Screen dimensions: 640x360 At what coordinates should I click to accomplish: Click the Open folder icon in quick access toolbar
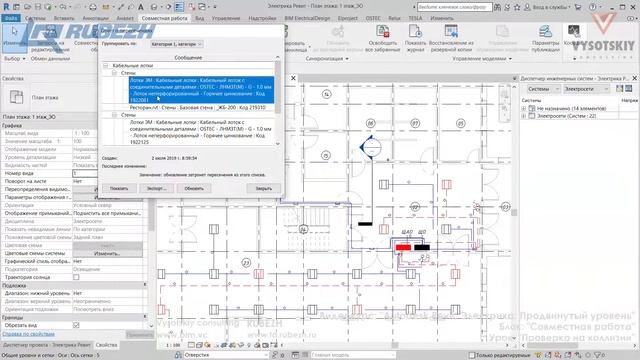point(27,7)
